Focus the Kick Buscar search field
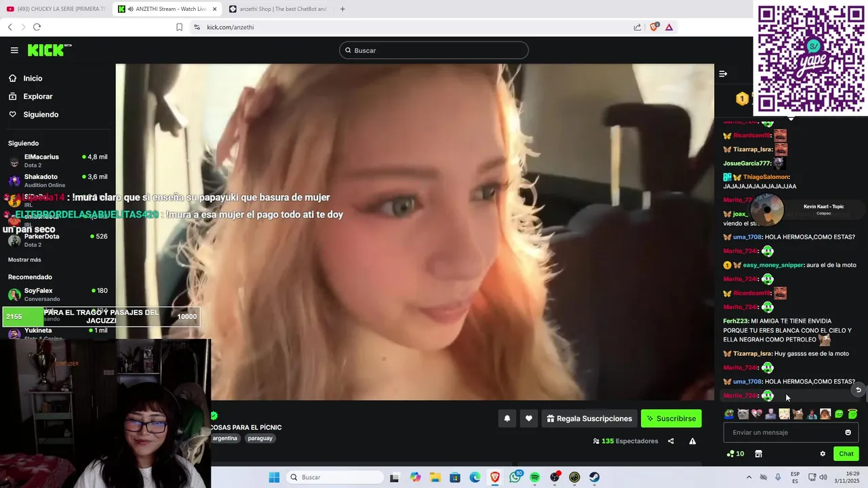The height and width of the screenshot is (488, 868). pyautogui.click(x=434, y=50)
